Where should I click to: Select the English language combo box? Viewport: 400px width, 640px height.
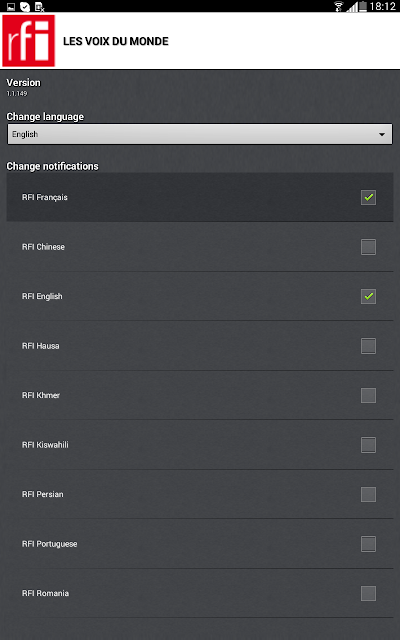pos(200,134)
